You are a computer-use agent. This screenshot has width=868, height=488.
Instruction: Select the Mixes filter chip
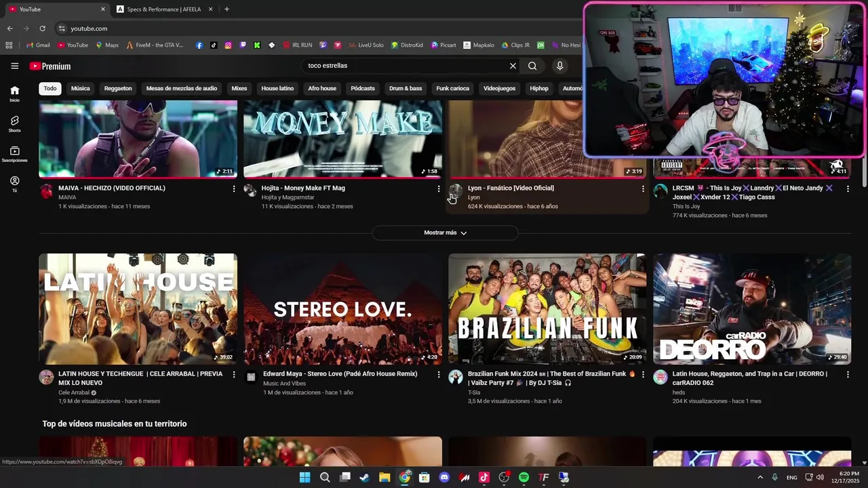[x=239, y=88]
